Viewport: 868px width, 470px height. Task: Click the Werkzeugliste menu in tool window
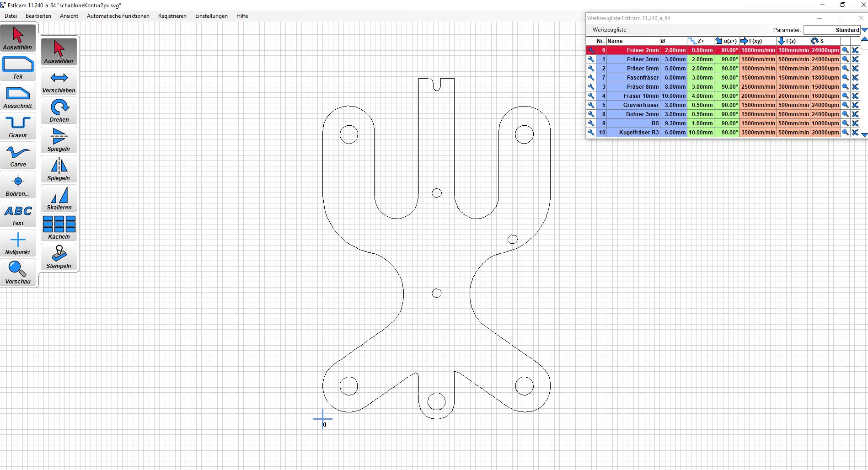pyautogui.click(x=609, y=30)
